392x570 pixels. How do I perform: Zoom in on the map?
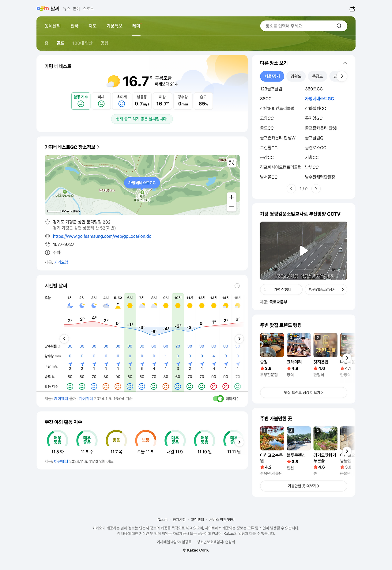232,197
